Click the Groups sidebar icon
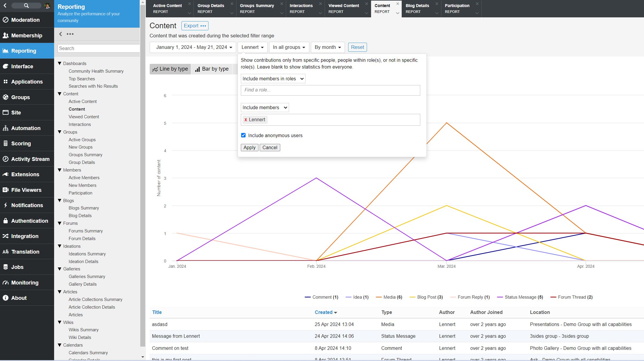Viewport: 644px width, 361px height. point(6,97)
